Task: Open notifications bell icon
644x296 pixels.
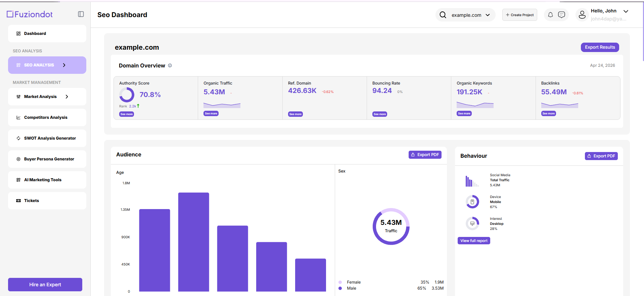Action: [550, 15]
